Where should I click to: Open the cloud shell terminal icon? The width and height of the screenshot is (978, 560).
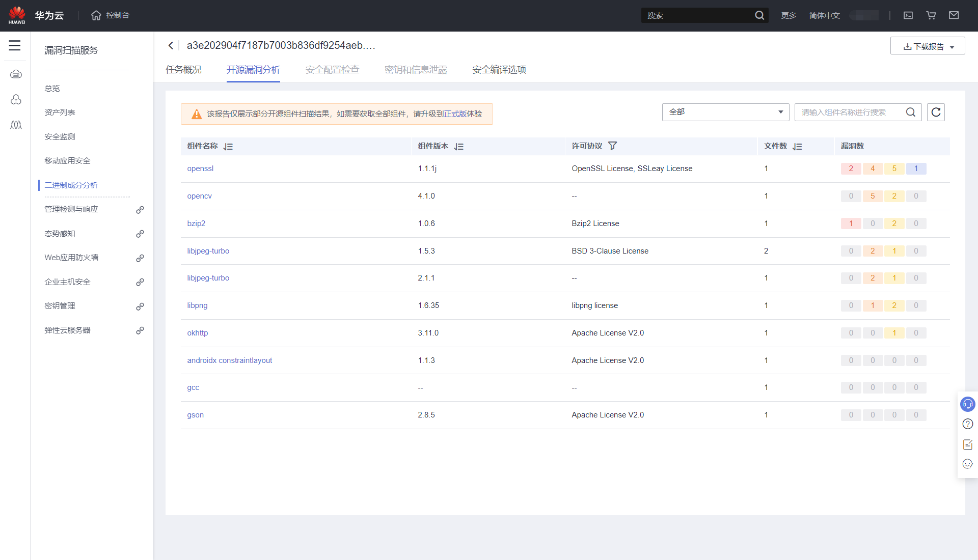pyautogui.click(x=908, y=15)
